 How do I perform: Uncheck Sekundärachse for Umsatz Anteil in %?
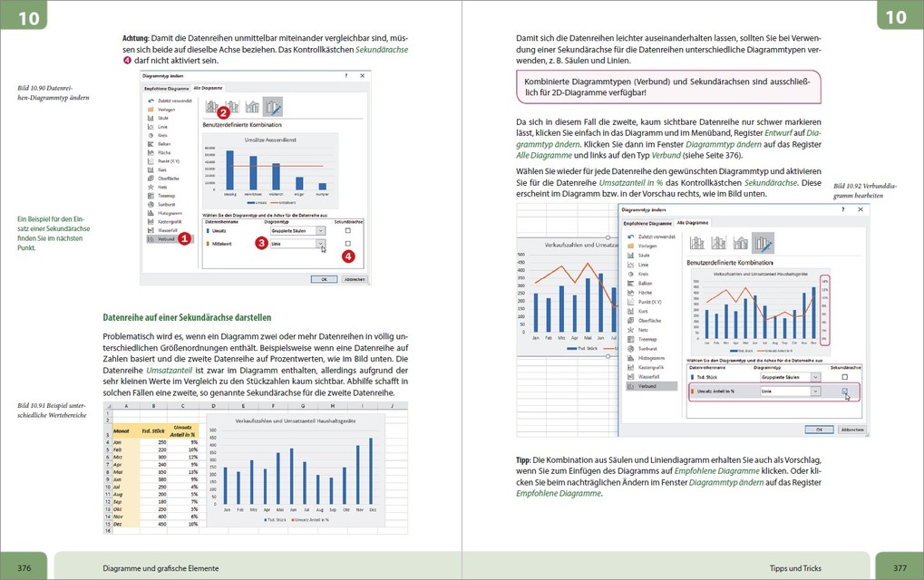pos(845,391)
